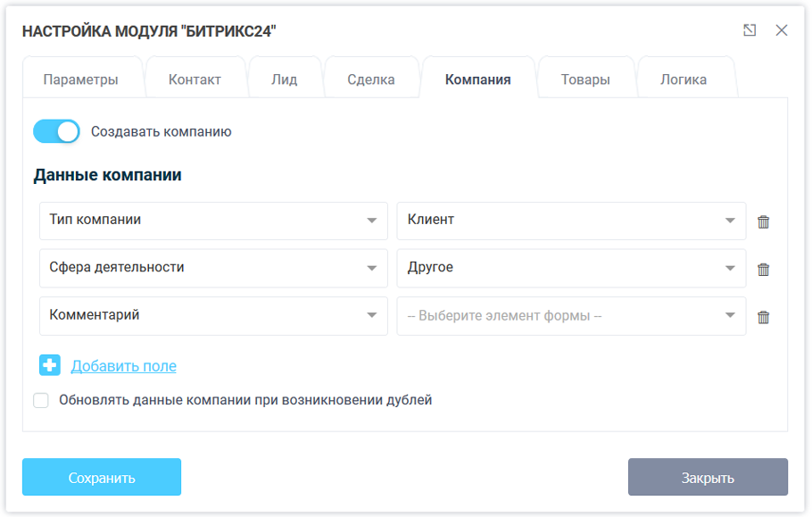Screen dimensions: 812x517
Task: Switch to the Параметры tab
Action: coord(80,79)
